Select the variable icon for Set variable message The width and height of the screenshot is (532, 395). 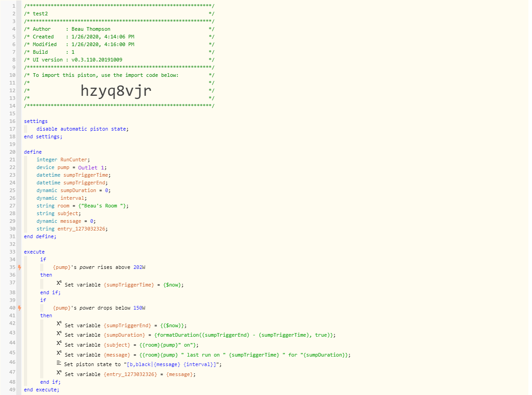(x=59, y=353)
